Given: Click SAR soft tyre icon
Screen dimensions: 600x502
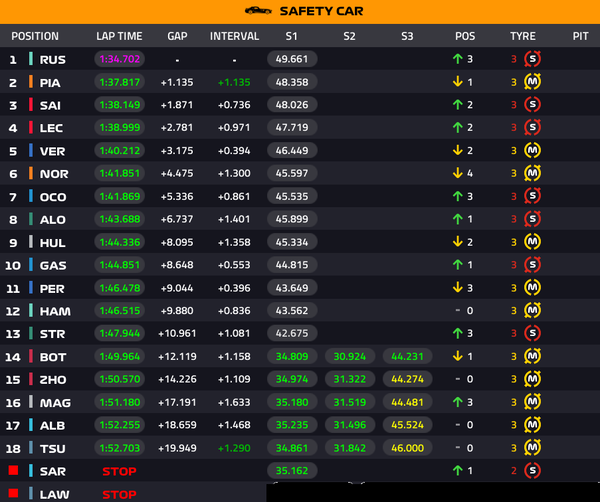Looking at the screenshot, I should pos(532,470).
